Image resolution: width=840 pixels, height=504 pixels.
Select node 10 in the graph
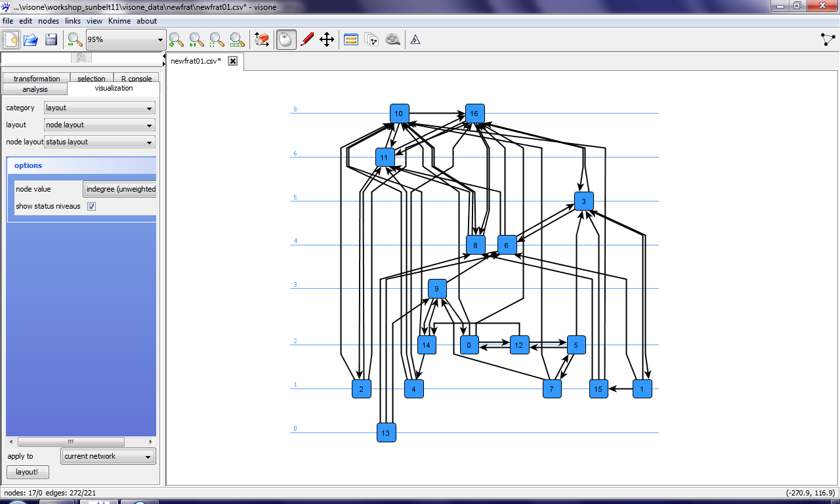(400, 114)
